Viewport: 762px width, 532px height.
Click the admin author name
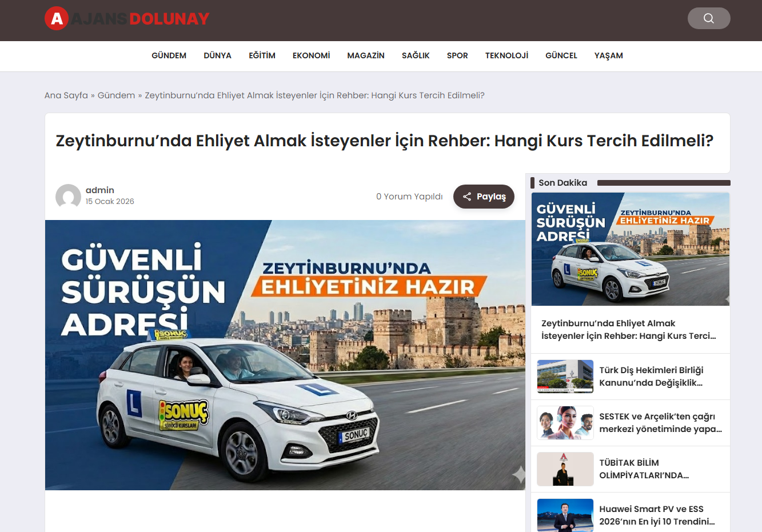coord(100,190)
